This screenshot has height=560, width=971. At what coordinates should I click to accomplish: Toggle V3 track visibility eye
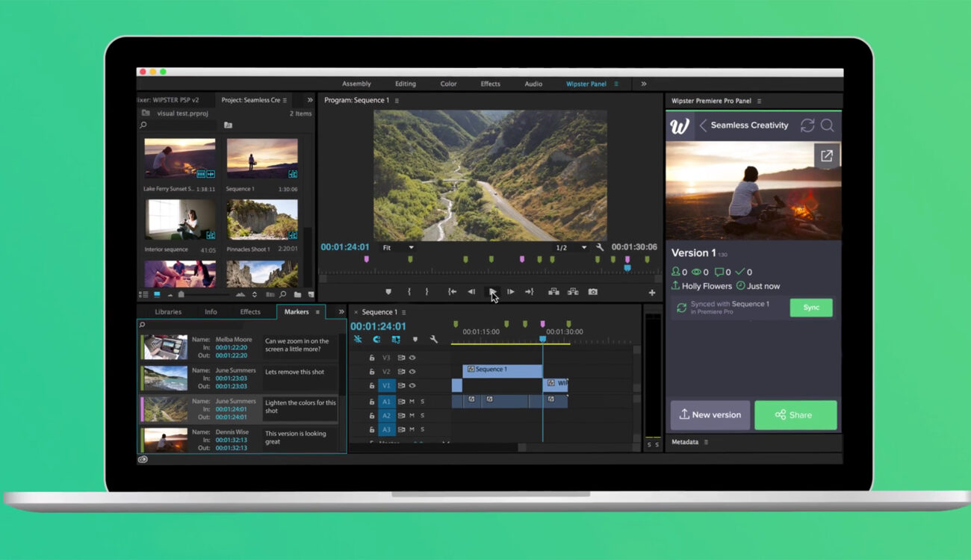pyautogui.click(x=412, y=358)
